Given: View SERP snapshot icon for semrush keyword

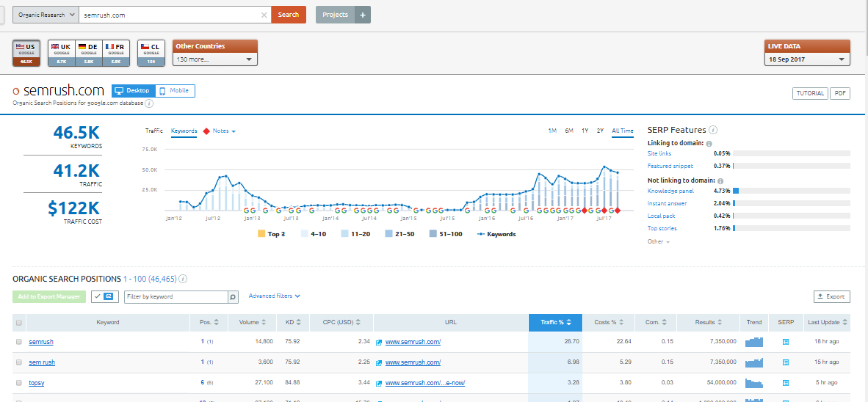Looking at the screenshot, I should click(785, 343).
